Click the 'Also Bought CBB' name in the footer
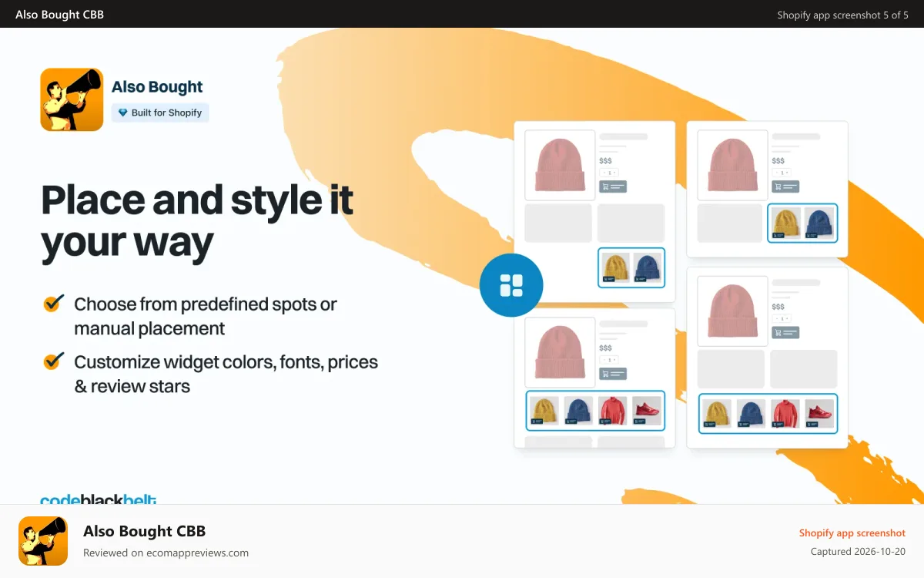Viewport: 924px width, 578px height. pyautogui.click(x=144, y=531)
